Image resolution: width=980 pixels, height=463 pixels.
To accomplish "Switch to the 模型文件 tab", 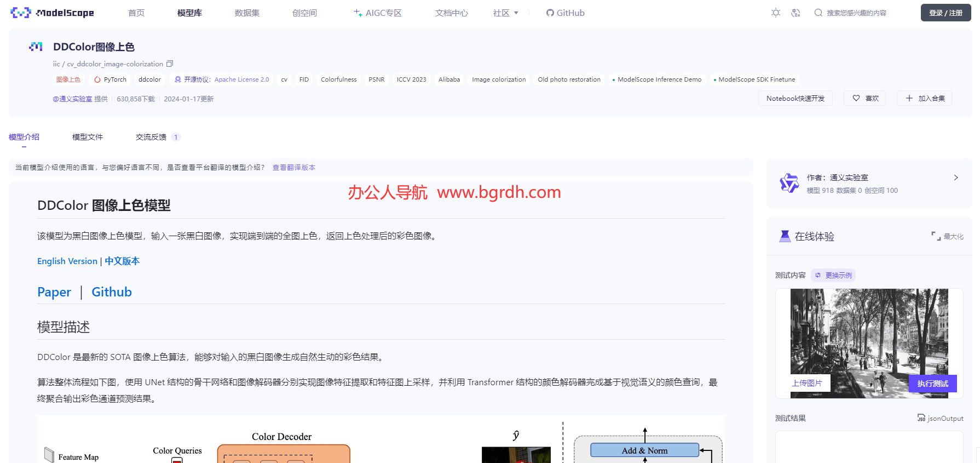I will pos(88,137).
